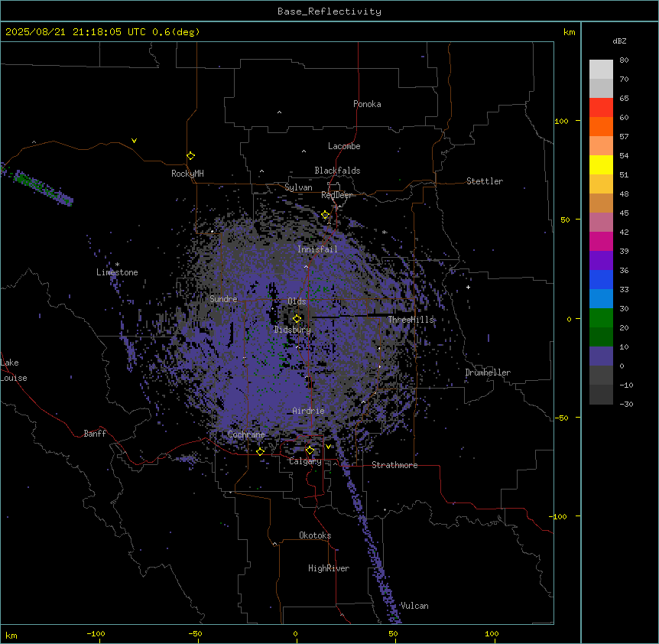Click the yellow marker south of RedDeer

tap(325, 215)
